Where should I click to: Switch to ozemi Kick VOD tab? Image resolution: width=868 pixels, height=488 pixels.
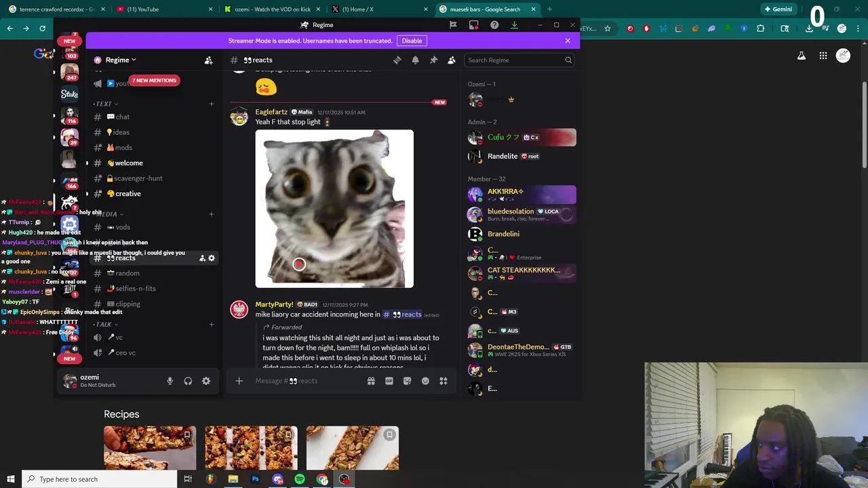pyautogui.click(x=273, y=9)
